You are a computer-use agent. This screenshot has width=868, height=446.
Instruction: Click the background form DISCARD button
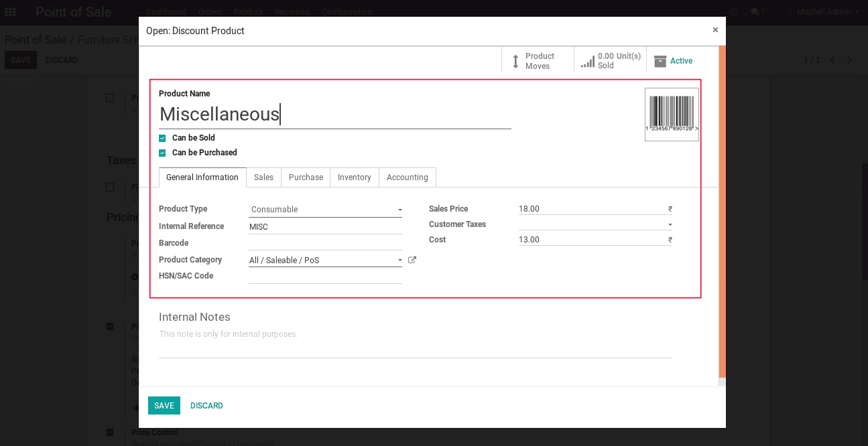click(x=62, y=60)
